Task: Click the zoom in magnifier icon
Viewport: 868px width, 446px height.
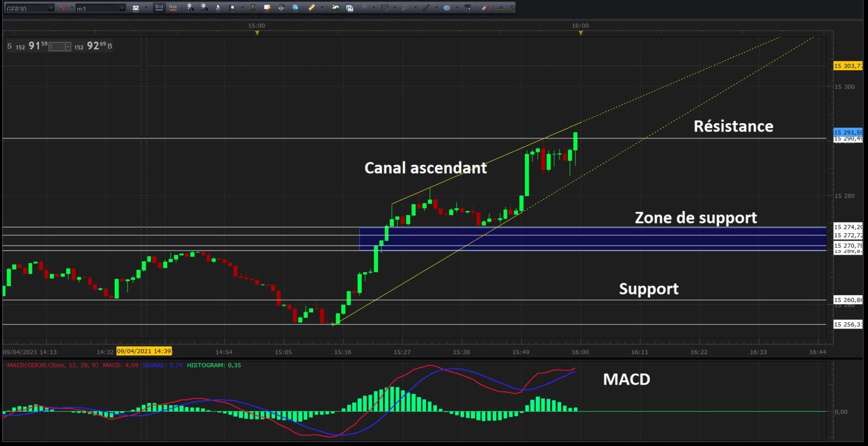Action: [x=189, y=8]
